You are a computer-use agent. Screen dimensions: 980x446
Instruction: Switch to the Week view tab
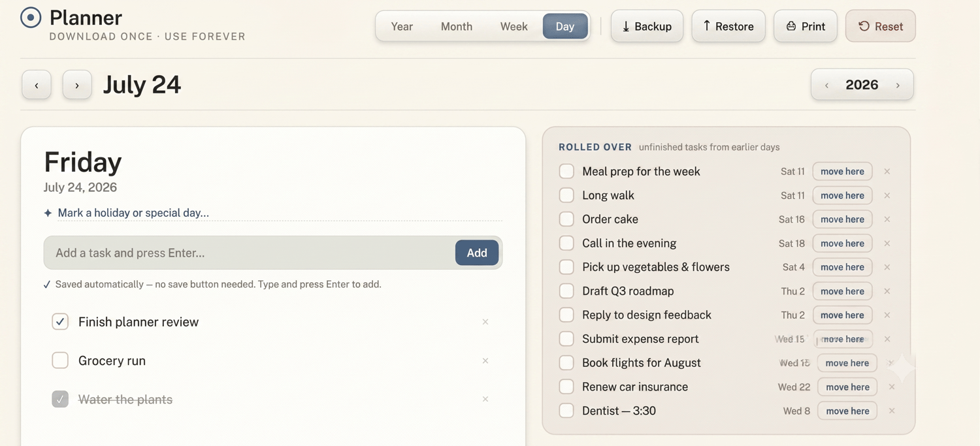point(514,27)
